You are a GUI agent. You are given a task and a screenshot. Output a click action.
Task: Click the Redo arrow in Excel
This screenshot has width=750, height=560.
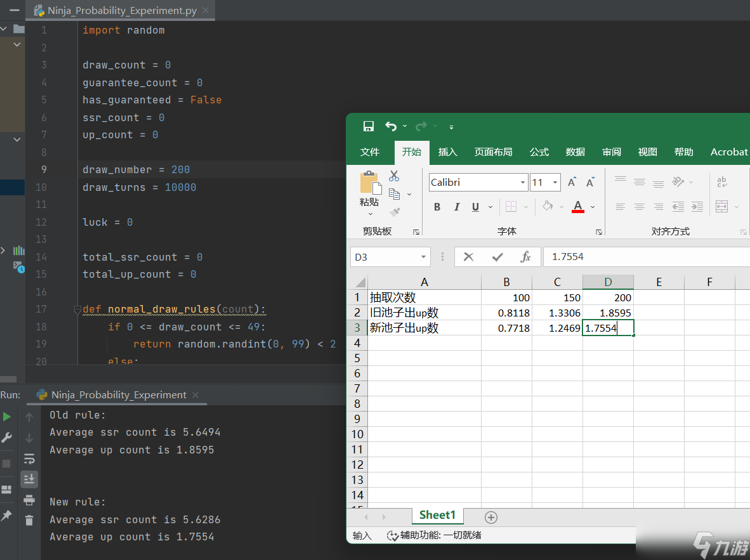[x=421, y=126]
